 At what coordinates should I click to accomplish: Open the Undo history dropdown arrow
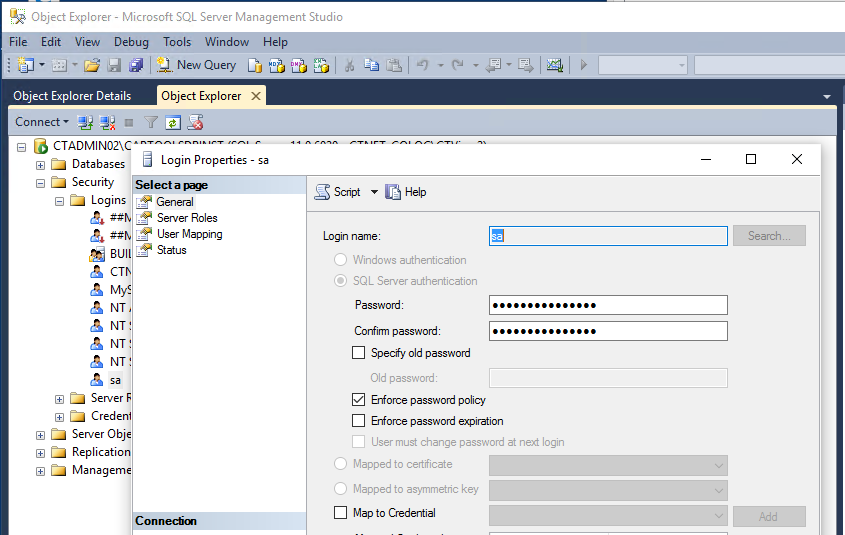[440, 65]
